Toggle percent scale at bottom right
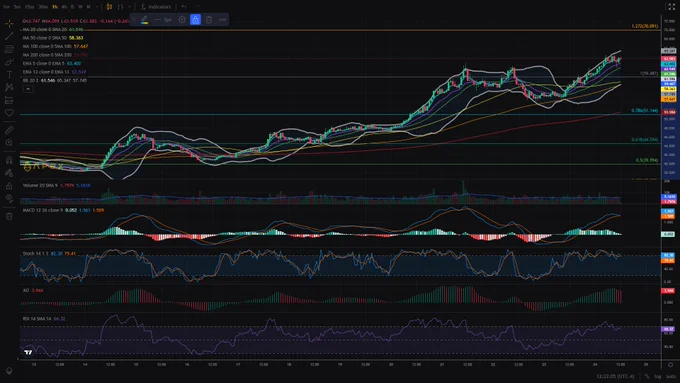Viewport: 680px width, 383px height. pyautogui.click(x=647, y=376)
